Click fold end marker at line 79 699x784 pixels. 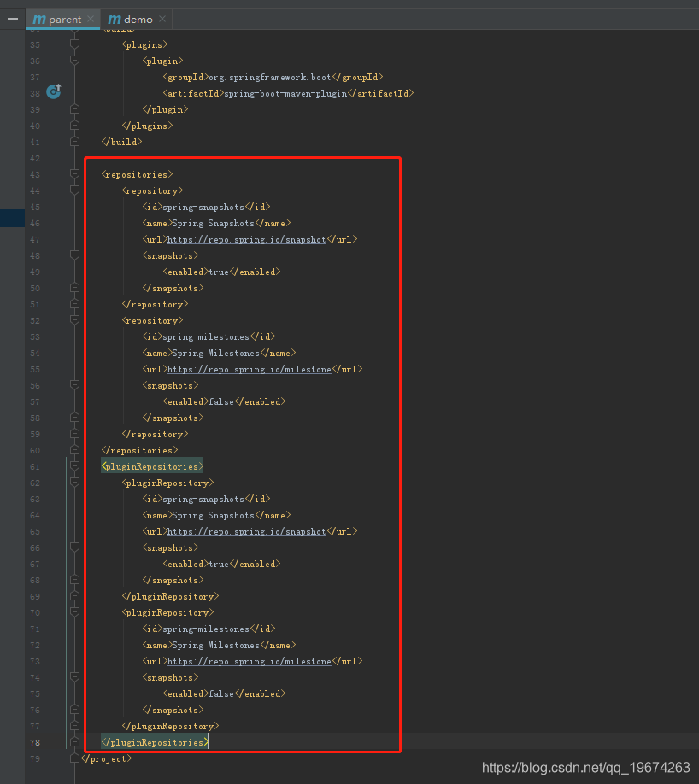pyautogui.click(x=74, y=758)
